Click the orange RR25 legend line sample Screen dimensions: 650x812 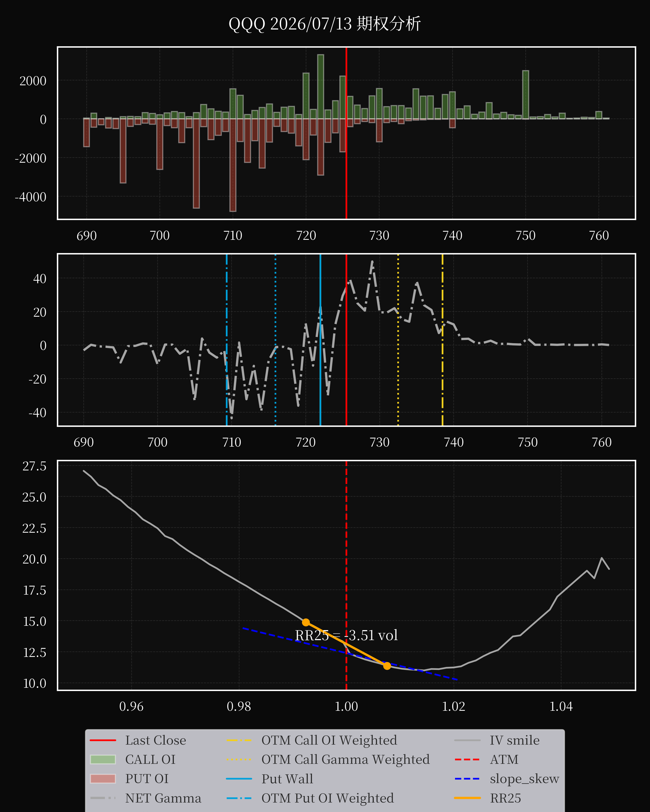tap(467, 798)
